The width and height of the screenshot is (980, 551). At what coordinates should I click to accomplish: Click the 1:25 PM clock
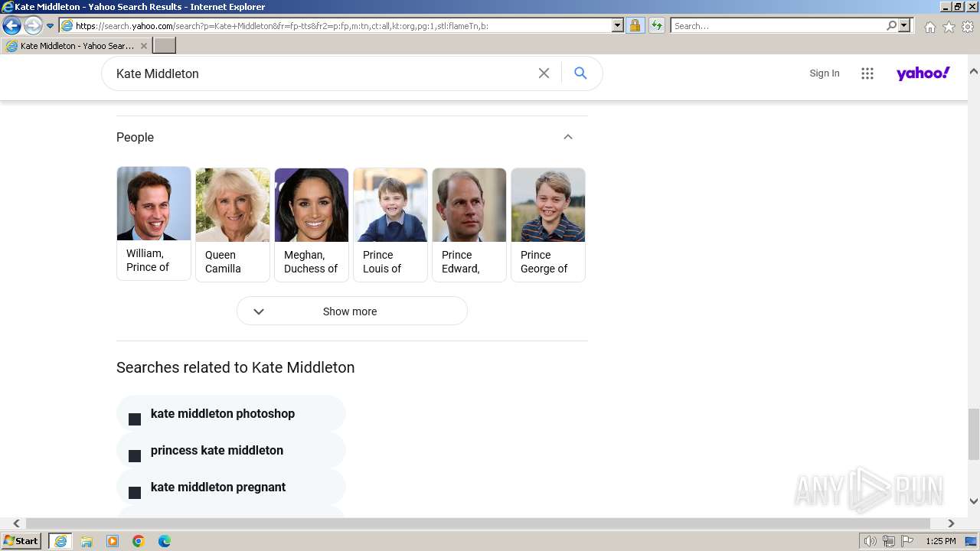941,541
